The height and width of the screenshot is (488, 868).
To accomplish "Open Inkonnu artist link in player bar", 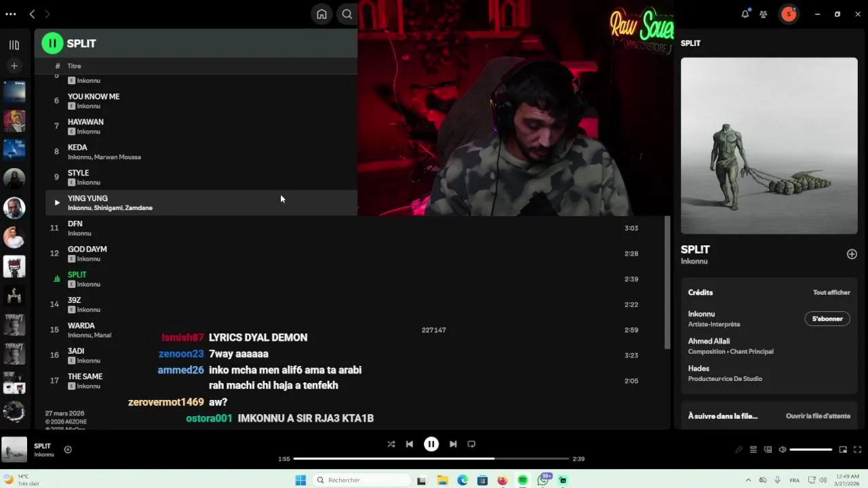I will [44, 455].
